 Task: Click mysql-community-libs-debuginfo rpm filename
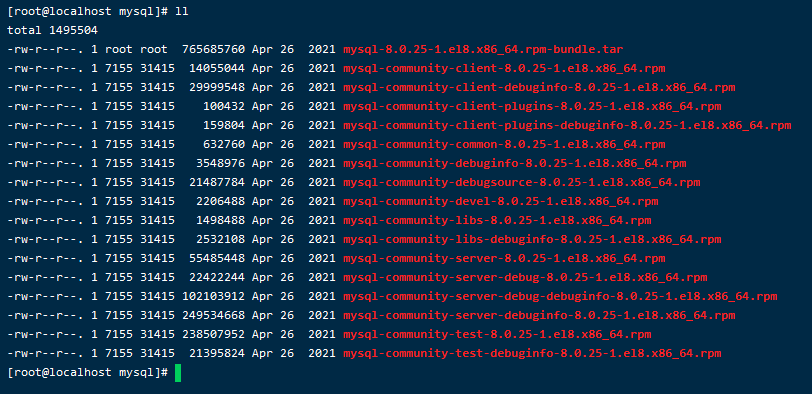coord(532,240)
